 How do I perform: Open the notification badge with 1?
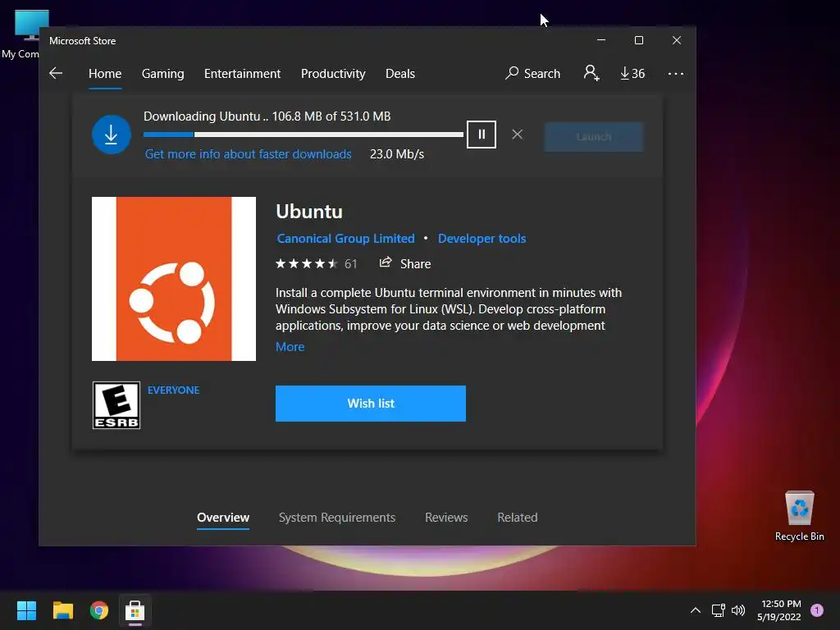[817, 610]
